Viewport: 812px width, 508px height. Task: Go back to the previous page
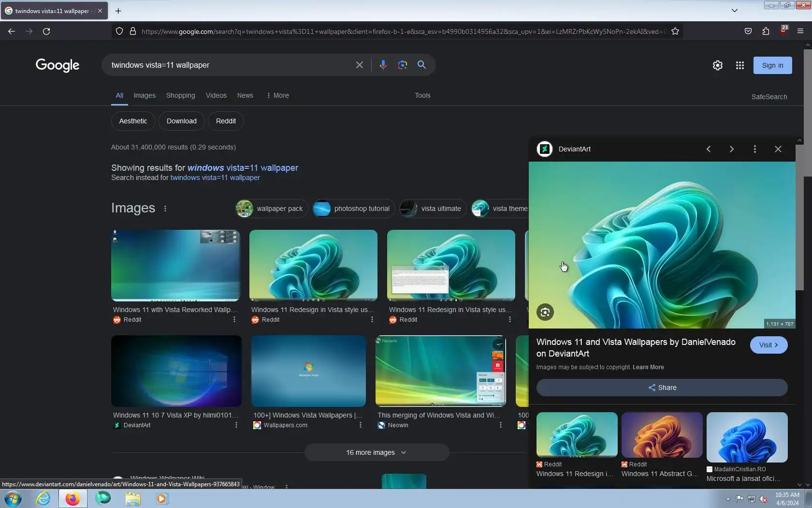12,31
